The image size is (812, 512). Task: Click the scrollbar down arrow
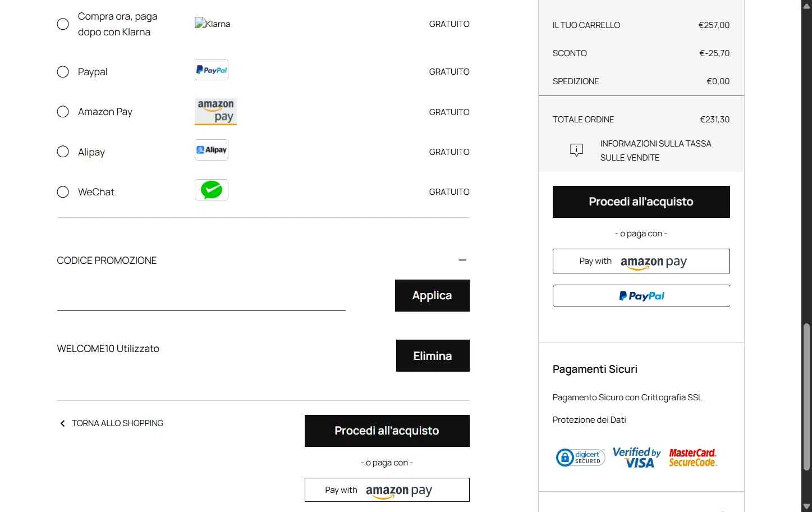[x=807, y=506]
